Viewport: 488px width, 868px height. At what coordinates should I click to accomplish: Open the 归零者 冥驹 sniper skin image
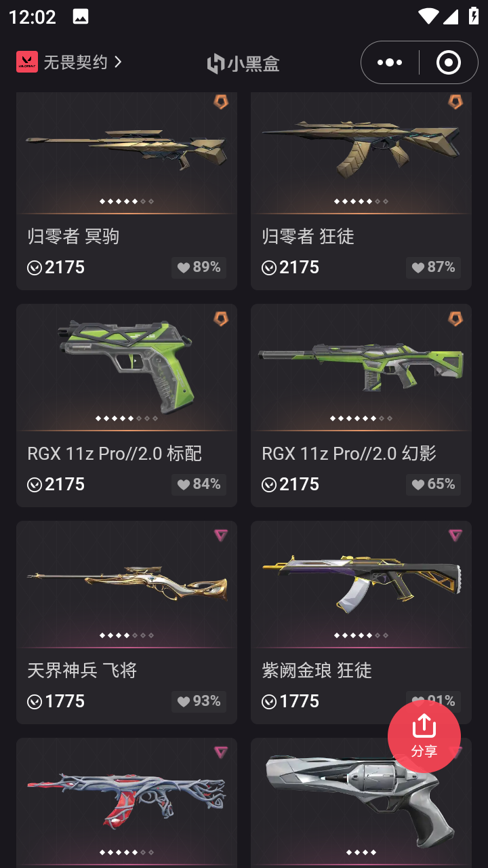click(127, 147)
